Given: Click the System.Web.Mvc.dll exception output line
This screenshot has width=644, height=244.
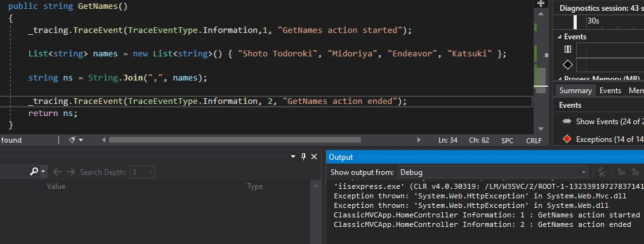Looking at the screenshot, I should point(480,196).
